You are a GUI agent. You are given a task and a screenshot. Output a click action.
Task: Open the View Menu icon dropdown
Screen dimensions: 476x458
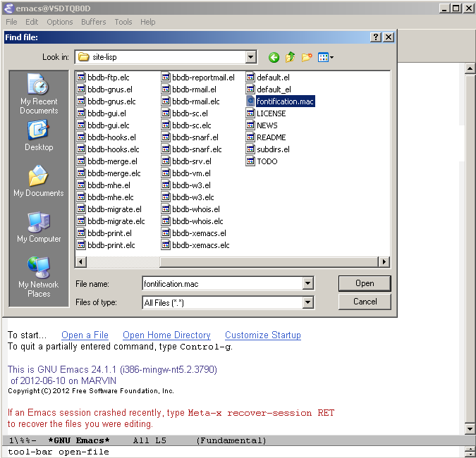point(325,57)
